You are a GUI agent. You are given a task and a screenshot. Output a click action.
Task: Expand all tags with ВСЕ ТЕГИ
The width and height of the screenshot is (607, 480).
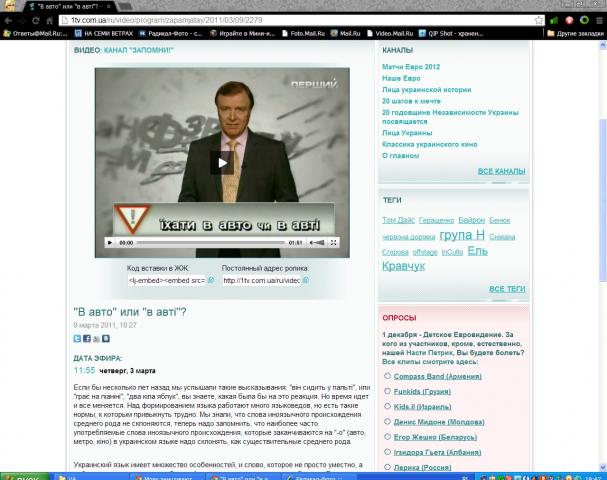click(506, 290)
